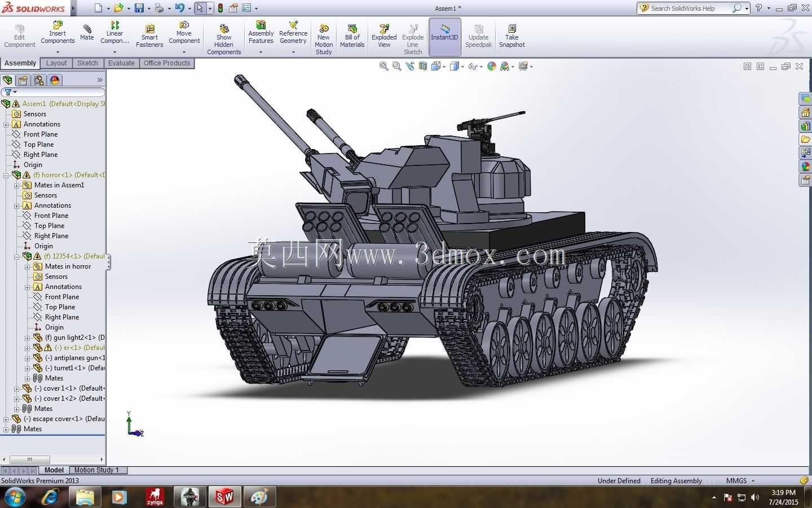This screenshot has width=812, height=508.
Task: Open Move Component dropdown arrow
Action: 184,52
